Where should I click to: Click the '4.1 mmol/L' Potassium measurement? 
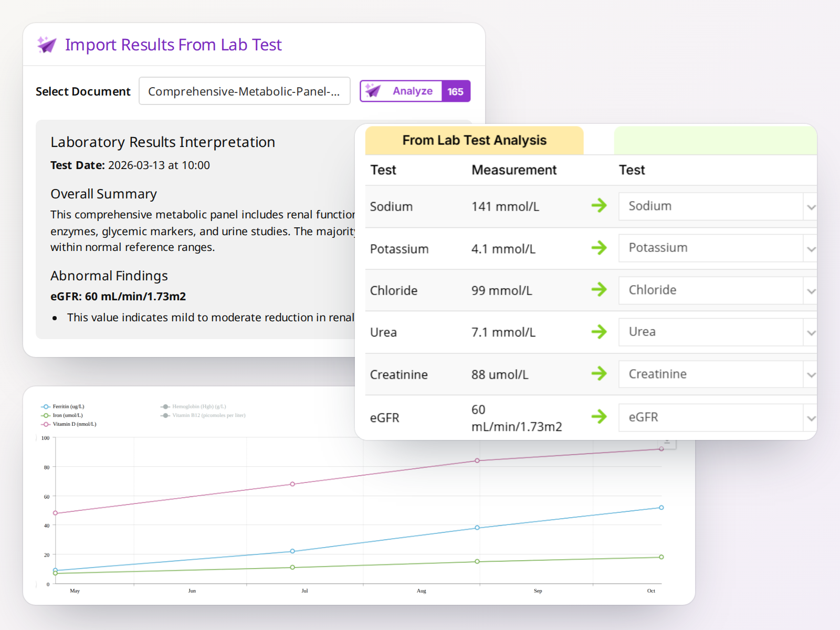(503, 249)
